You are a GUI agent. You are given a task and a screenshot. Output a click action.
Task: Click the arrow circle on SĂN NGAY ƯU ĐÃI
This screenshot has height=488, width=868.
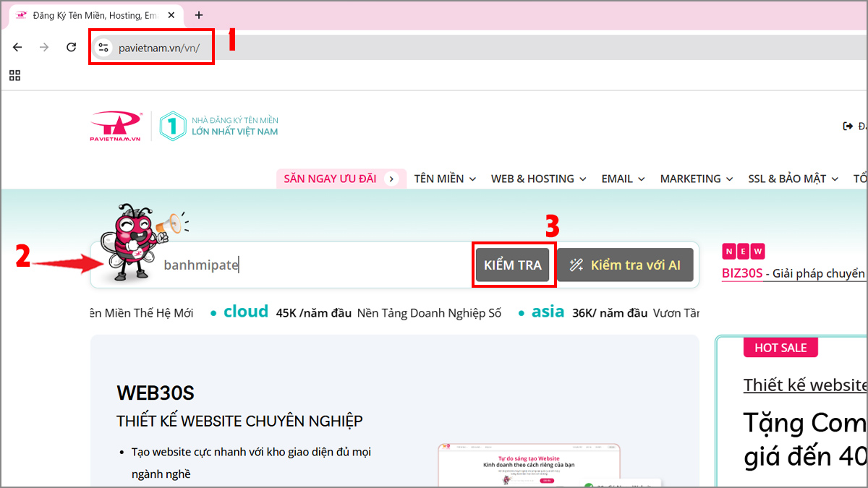point(391,179)
